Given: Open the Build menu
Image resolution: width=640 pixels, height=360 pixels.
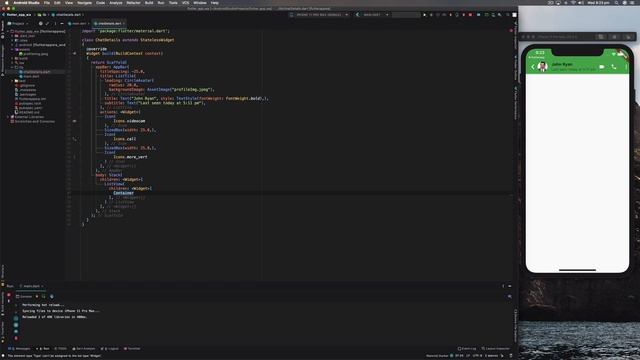Looking at the screenshot, I should click(149, 2).
